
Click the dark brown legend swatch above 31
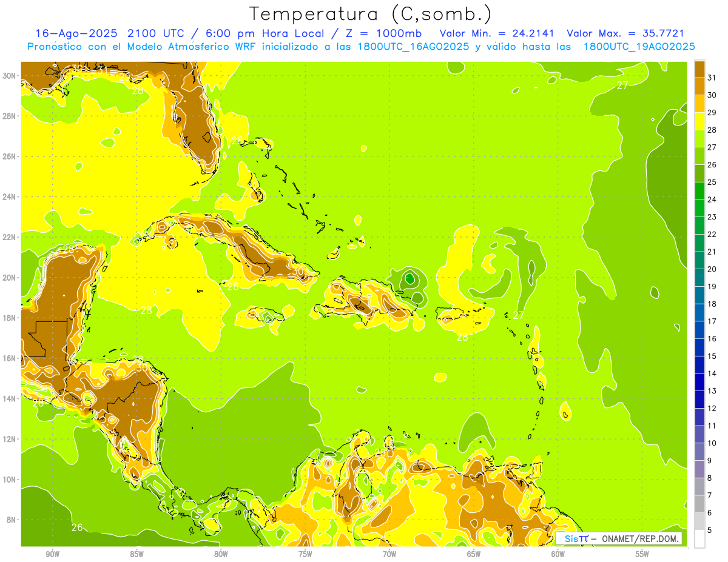[x=699, y=69]
